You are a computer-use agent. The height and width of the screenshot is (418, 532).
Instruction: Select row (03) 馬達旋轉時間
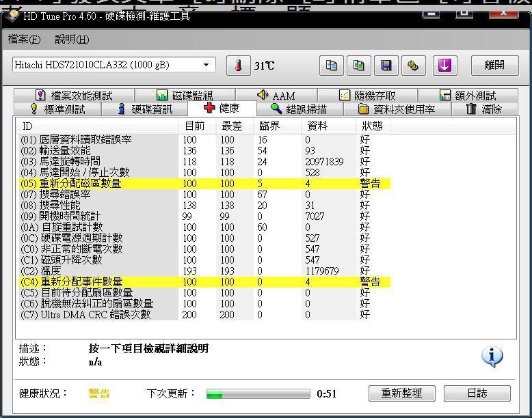point(204,161)
